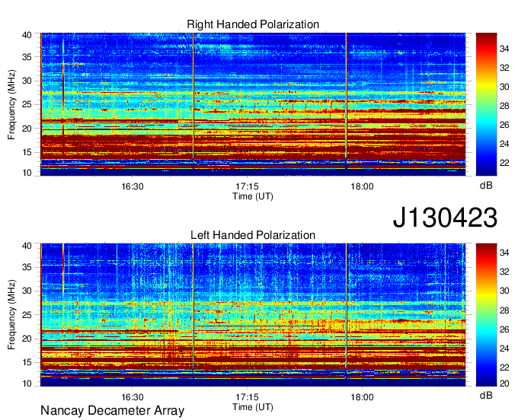Click the 20 MHz tick label on the top plot
The image size is (518, 420).
click(x=27, y=129)
